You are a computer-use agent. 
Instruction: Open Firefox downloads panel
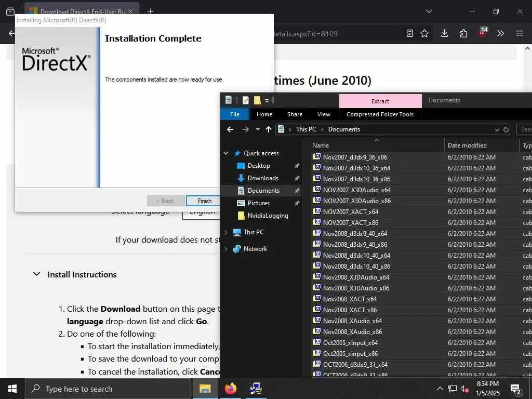444,33
